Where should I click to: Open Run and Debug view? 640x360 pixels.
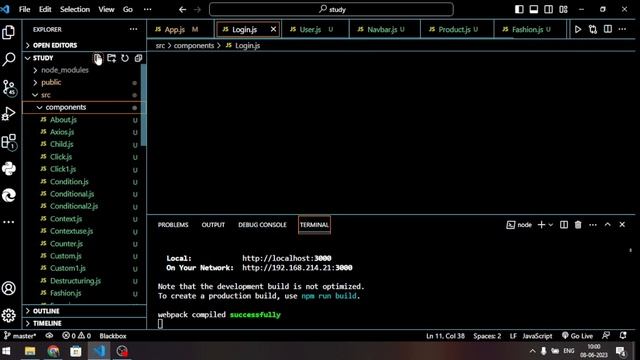[9, 114]
